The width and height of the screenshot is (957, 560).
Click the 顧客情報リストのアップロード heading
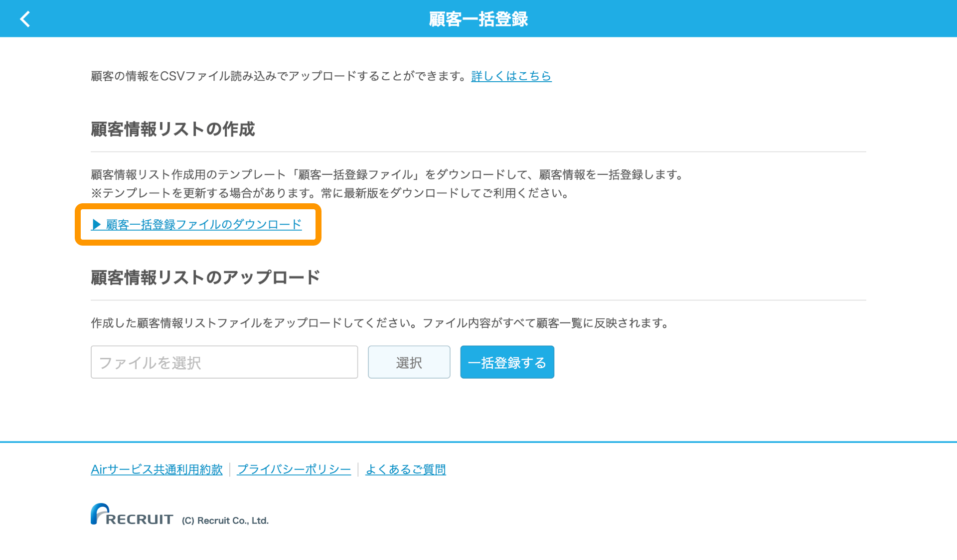point(205,277)
